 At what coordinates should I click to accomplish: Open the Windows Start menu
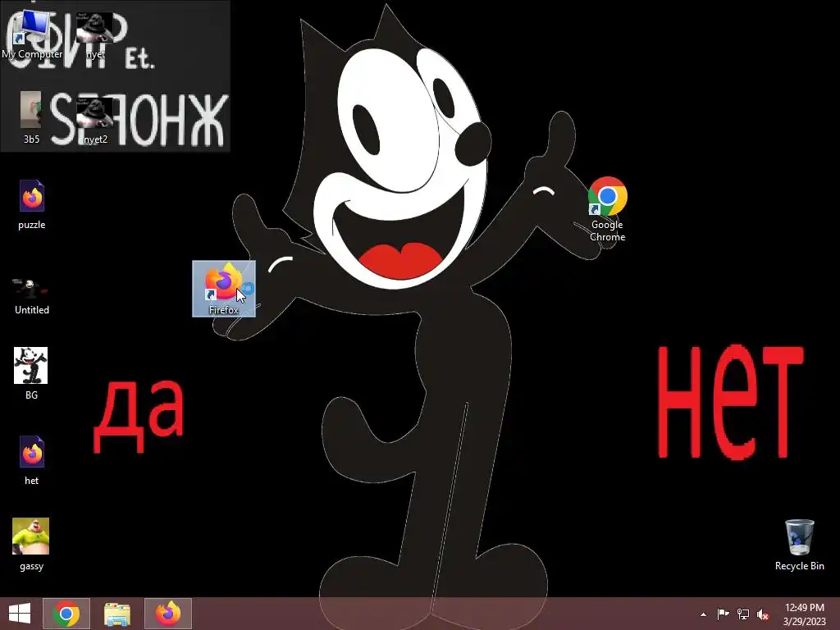click(20, 614)
